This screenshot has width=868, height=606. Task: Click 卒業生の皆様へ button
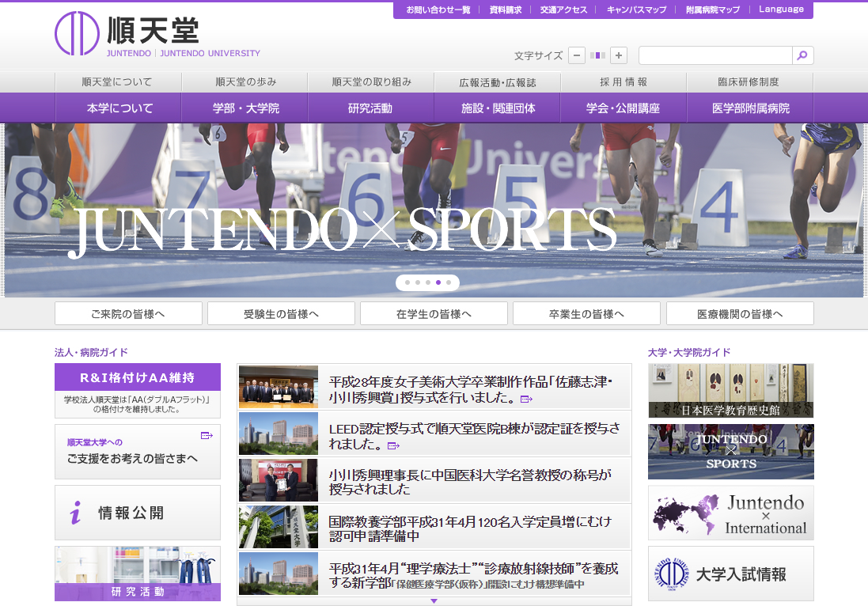point(587,314)
